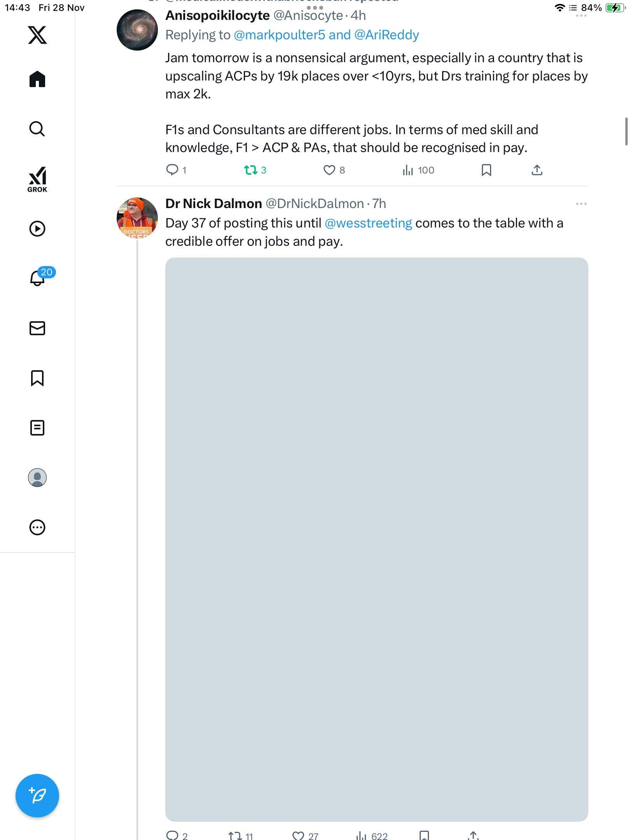Open Notifications with 20 badge
The image size is (630, 840).
(x=38, y=278)
